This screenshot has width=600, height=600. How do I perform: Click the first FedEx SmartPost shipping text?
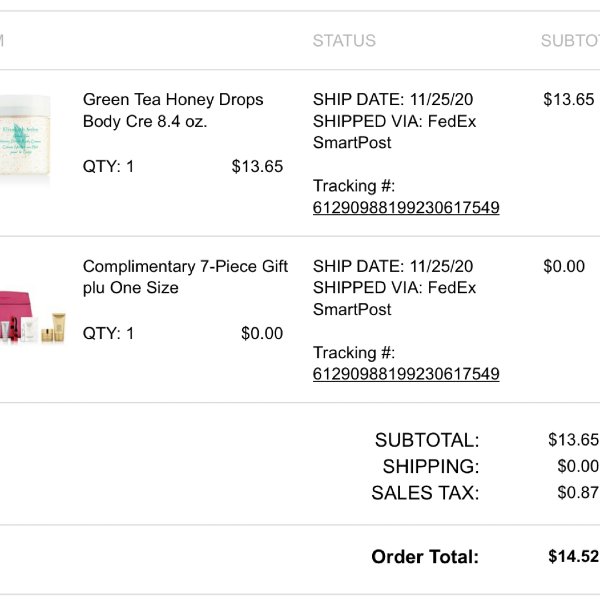click(395, 132)
